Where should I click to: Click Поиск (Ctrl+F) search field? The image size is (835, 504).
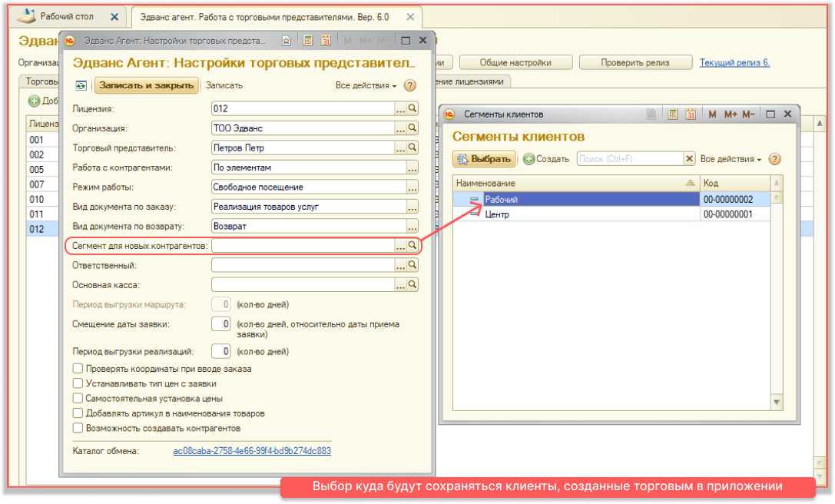(x=630, y=159)
